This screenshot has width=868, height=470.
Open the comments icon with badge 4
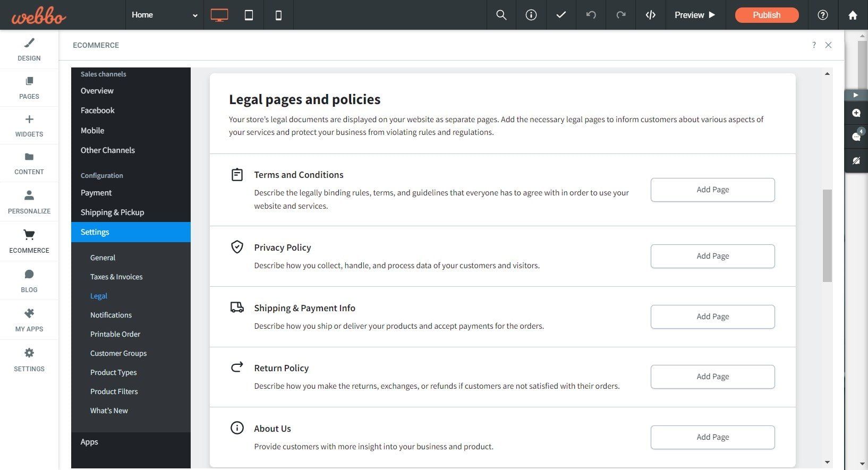tap(856, 136)
